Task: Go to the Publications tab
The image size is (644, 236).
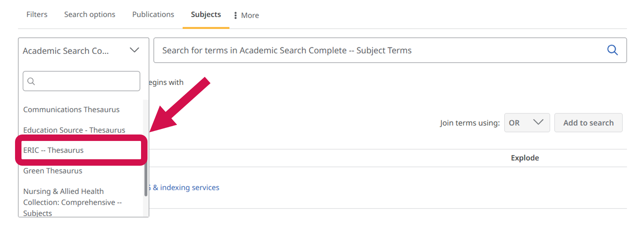Action: pos(153,15)
